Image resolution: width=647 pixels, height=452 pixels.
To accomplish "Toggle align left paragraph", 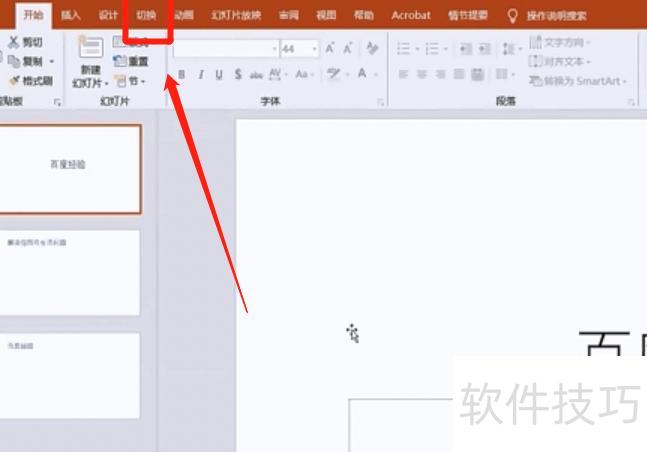I will pos(403,74).
